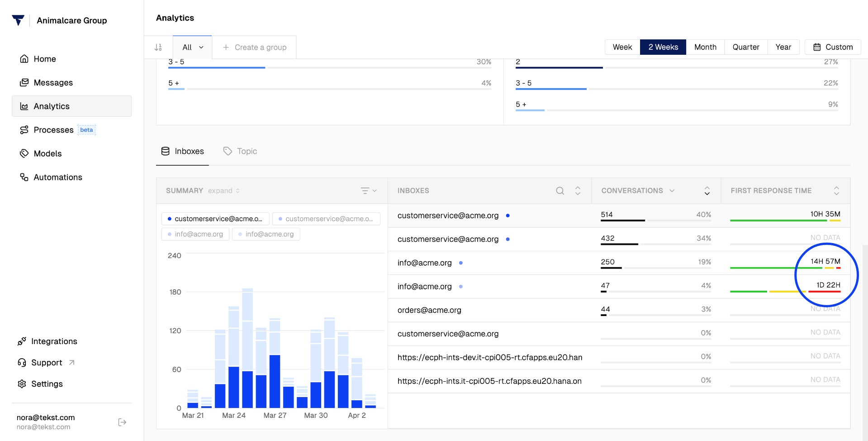Click the 5 + bar showing 9%
Image resolution: width=868 pixels, height=441 pixels.
[677, 110]
